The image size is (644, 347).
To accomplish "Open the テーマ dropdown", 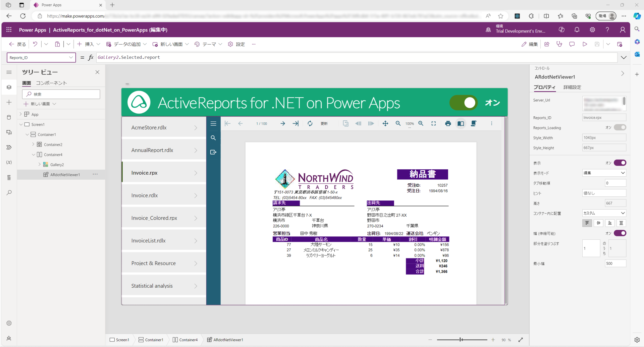I will [208, 44].
